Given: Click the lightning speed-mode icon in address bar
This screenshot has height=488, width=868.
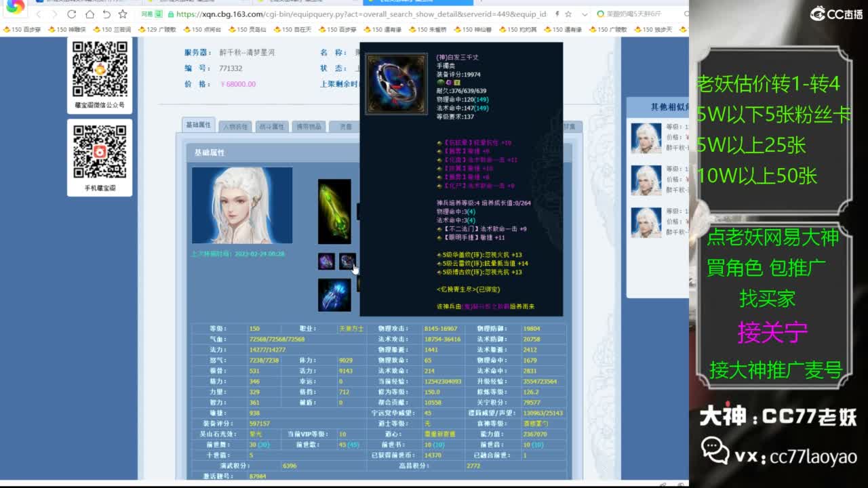Looking at the screenshot, I should pyautogui.click(x=557, y=14).
